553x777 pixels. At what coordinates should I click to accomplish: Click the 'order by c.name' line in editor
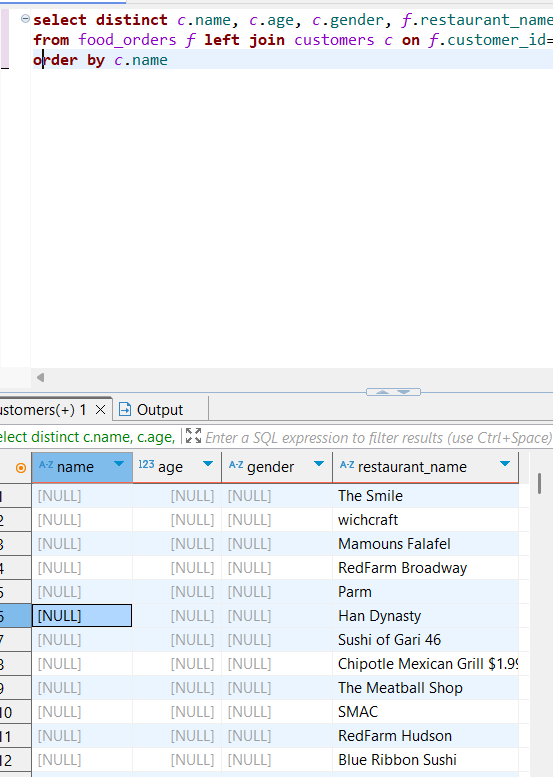pyautogui.click(x=293, y=60)
